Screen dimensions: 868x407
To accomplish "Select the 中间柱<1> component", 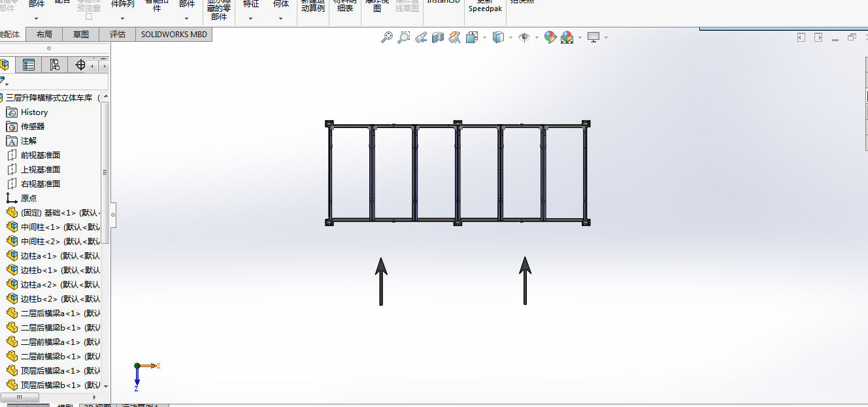I will (x=53, y=227).
